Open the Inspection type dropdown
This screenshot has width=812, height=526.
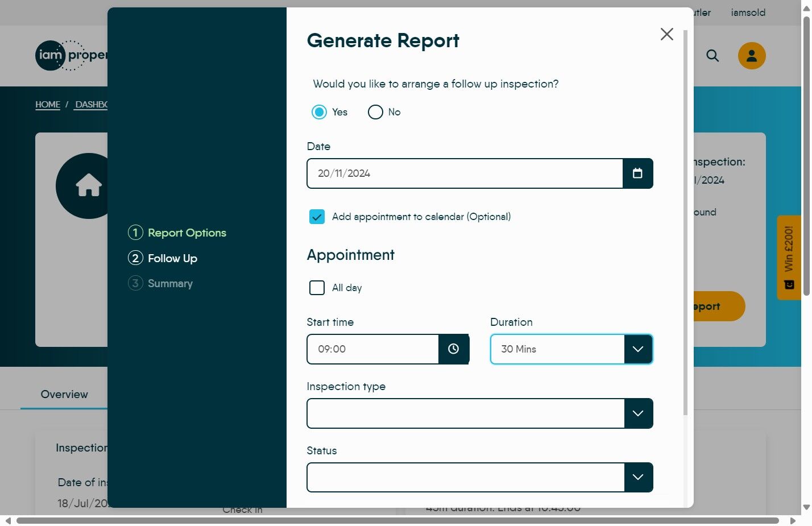click(x=480, y=413)
